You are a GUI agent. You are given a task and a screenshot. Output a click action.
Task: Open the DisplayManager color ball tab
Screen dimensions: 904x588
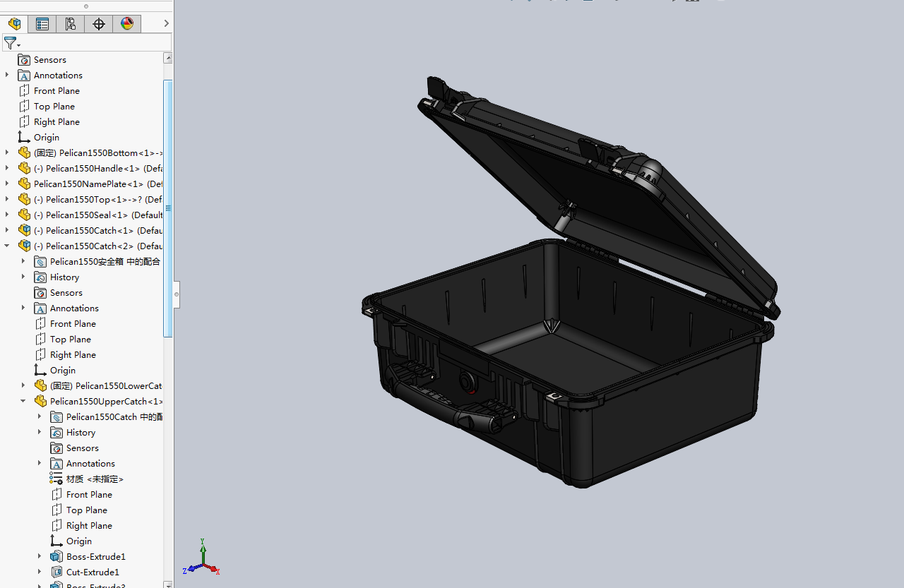pyautogui.click(x=127, y=24)
